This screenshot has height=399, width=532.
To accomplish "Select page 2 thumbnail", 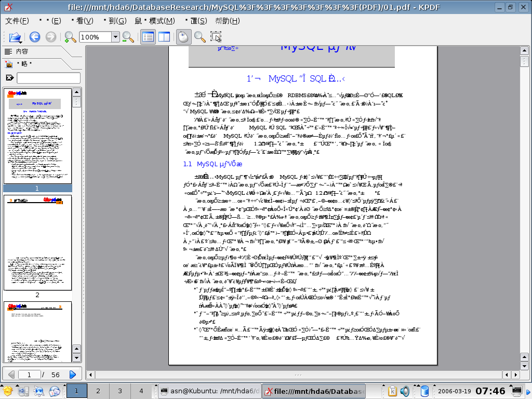I will (x=37, y=243).
